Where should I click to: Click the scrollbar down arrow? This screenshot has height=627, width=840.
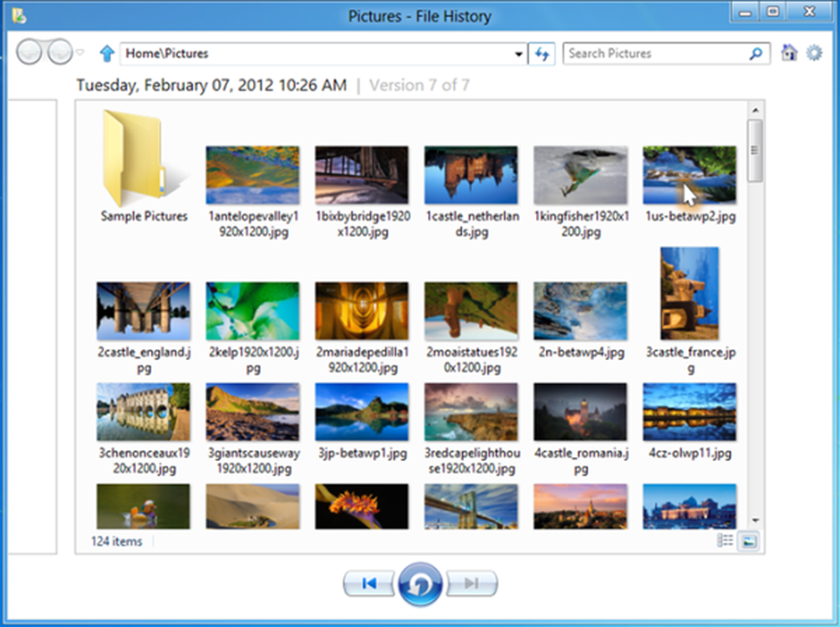[755, 519]
